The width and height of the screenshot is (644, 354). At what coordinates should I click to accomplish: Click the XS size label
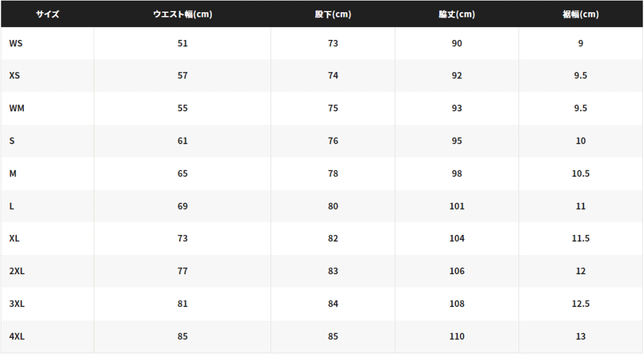pos(14,75)
